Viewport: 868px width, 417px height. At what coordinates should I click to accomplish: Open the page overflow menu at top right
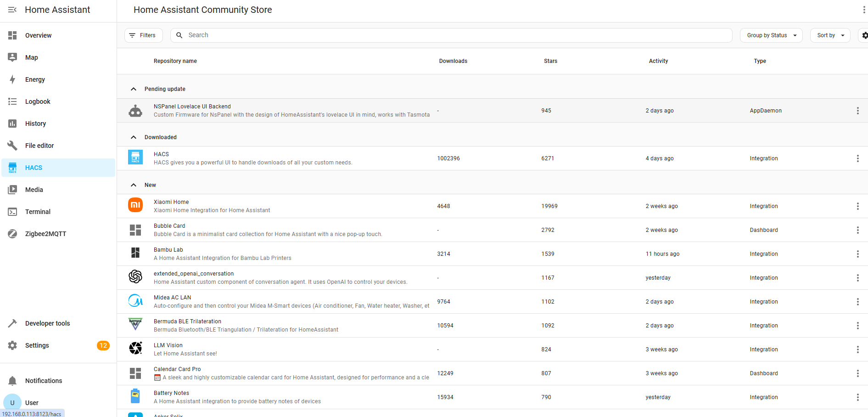(864, 10)
